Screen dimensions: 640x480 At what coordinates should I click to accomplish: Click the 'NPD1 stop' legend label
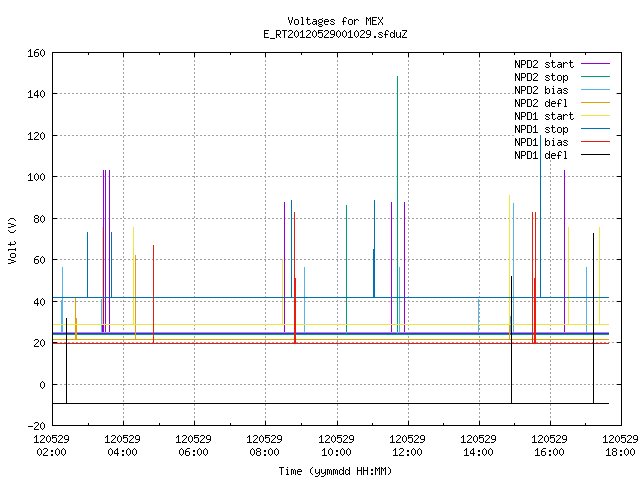coord(541,129)
